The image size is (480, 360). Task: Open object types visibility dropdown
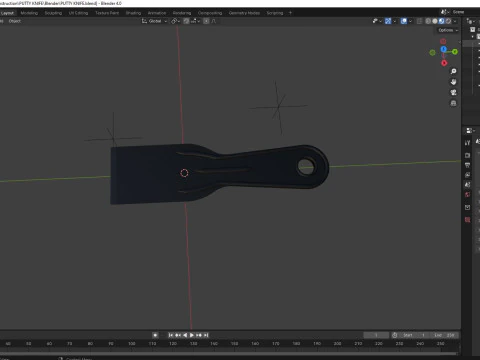point(377,21)
